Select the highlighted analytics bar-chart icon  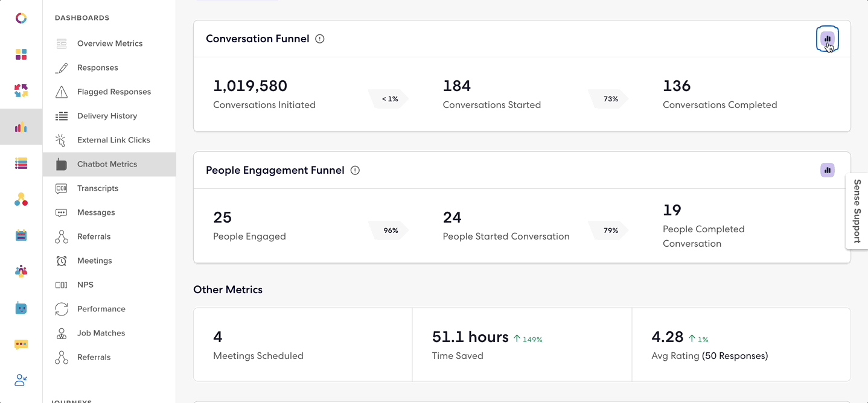click(21, 127)
